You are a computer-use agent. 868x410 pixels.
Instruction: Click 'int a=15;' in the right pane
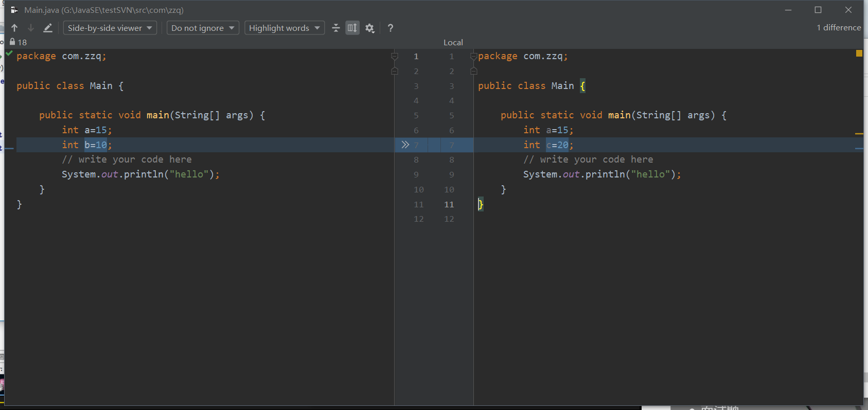(x=548, y=130)
